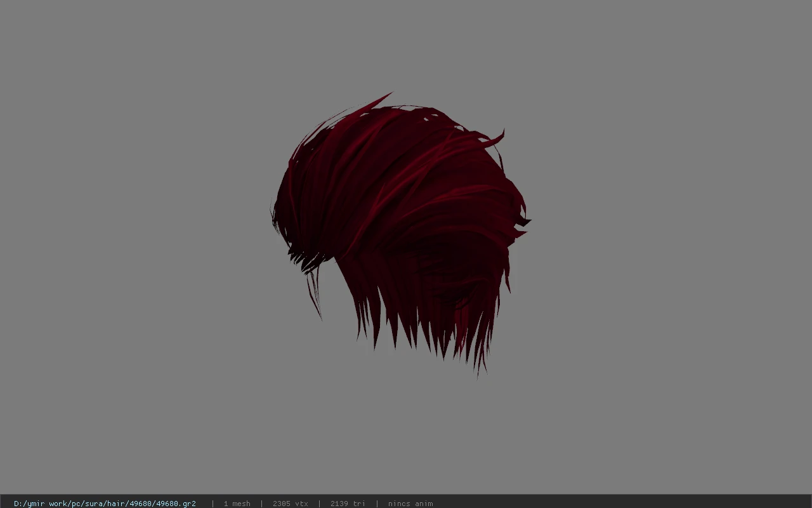Click the separator after file path
This screenshot has height=508, width=812.
click(x=213, y=503)
